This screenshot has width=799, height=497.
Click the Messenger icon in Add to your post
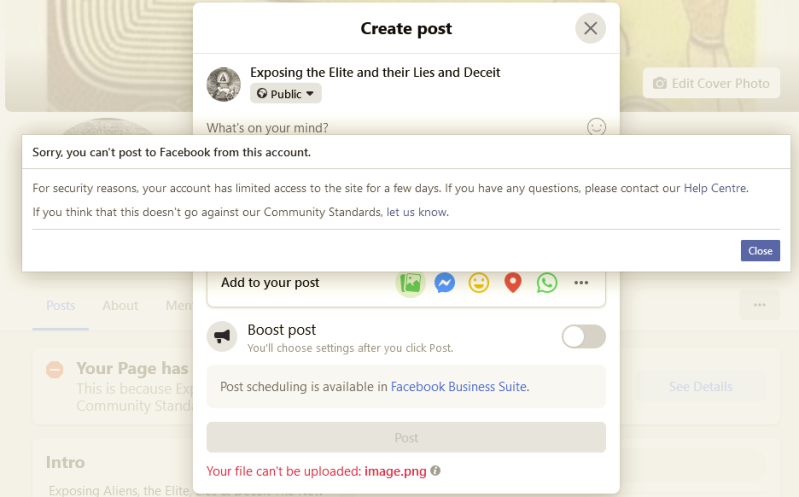pos(445,283)
